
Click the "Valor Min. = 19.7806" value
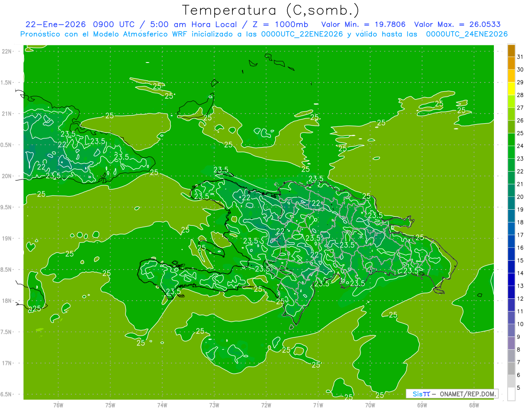point(364,24)
